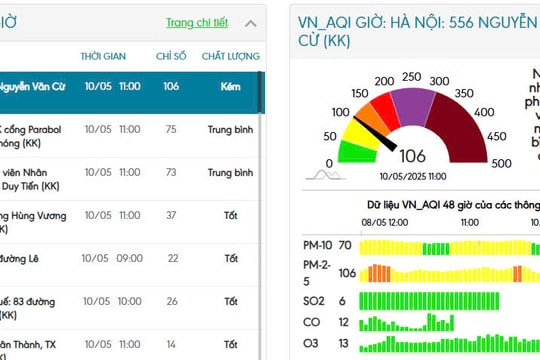Click the CHẤT LƯỢNG column header
The image size is (540, 360).
click(x=231, y=56)
